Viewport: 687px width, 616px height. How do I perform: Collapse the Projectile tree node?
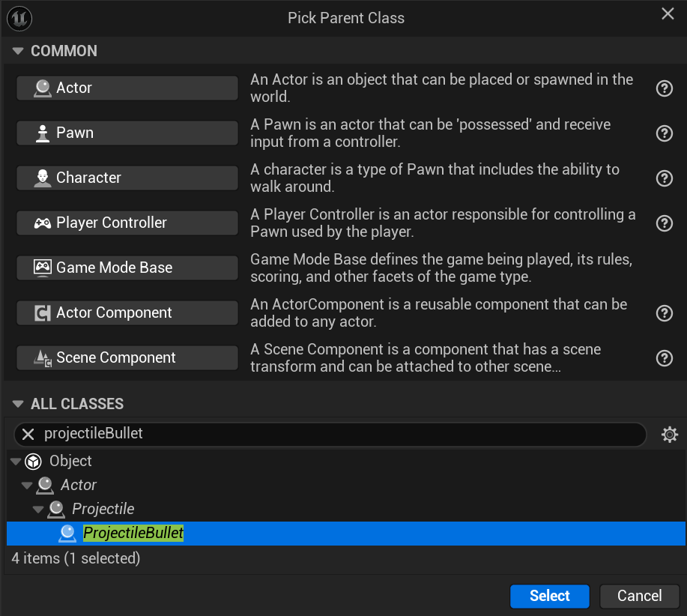point(38,510)
